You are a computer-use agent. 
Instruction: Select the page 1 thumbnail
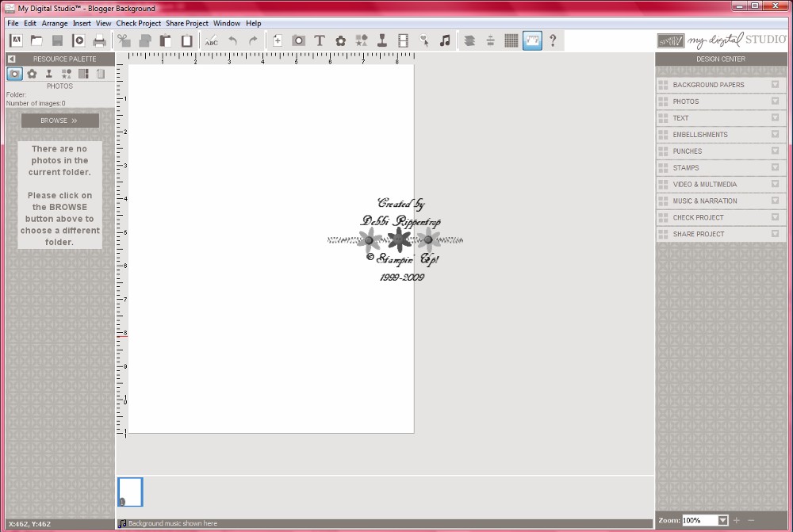pos(131,492)
